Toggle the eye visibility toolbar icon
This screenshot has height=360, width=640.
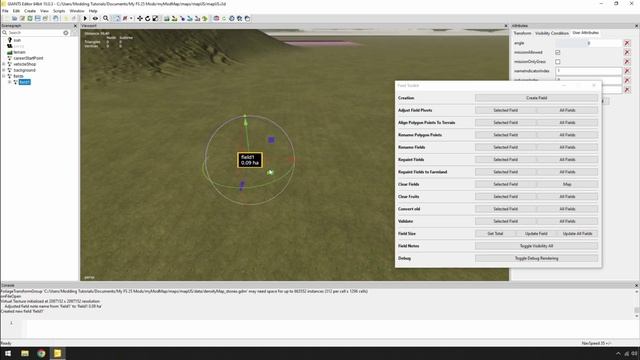[x=95, y=18]
